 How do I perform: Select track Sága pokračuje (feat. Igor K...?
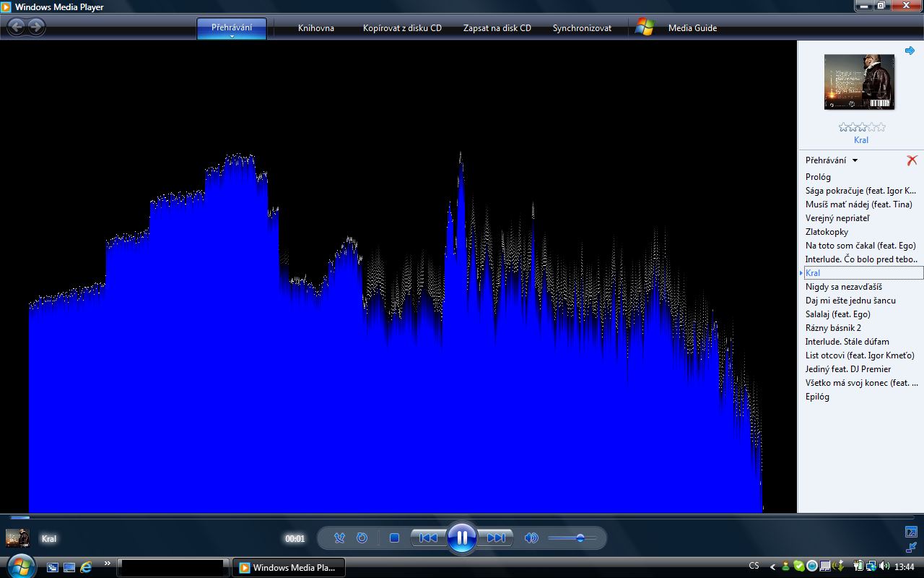point(860,191)
